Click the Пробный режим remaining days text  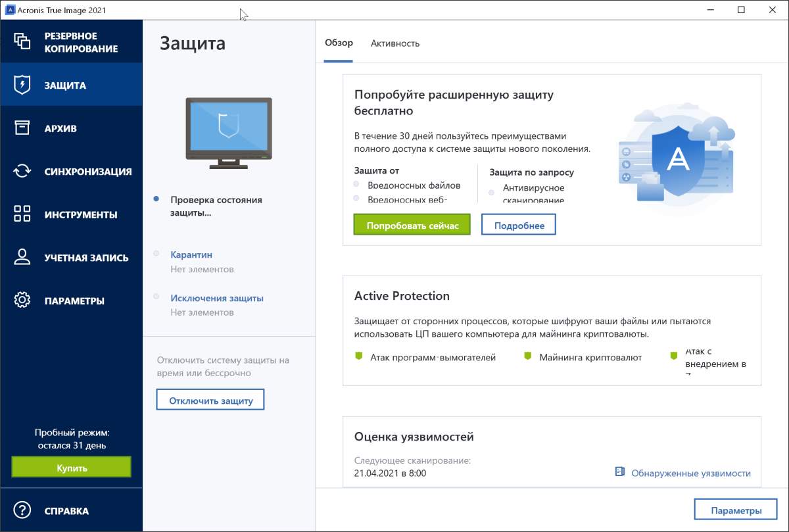[72, 439]
